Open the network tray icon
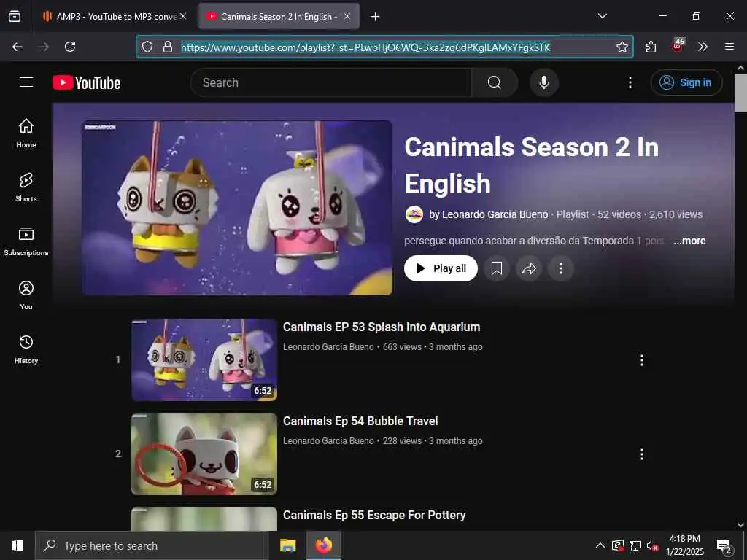This screenshot has width=747, height=560. coord(635,545)
